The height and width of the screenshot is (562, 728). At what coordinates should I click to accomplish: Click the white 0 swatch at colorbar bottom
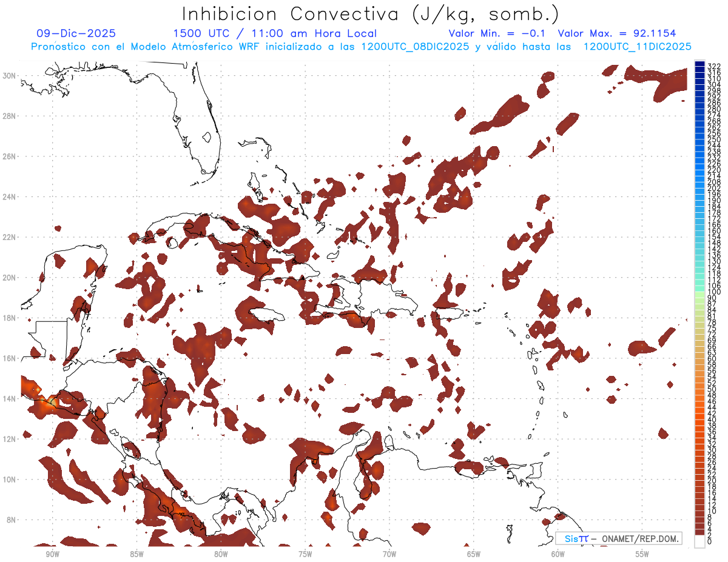pyautogui.click(x=699, y=541)
